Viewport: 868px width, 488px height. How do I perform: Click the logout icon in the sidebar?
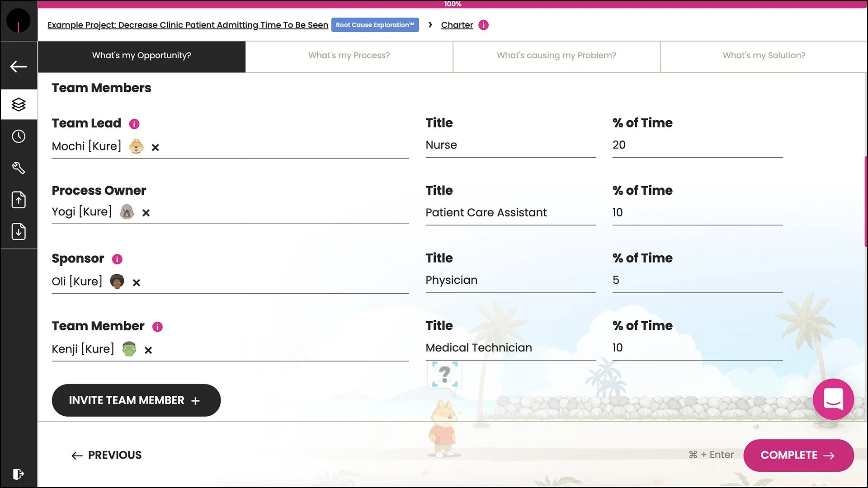pos(19,474)
